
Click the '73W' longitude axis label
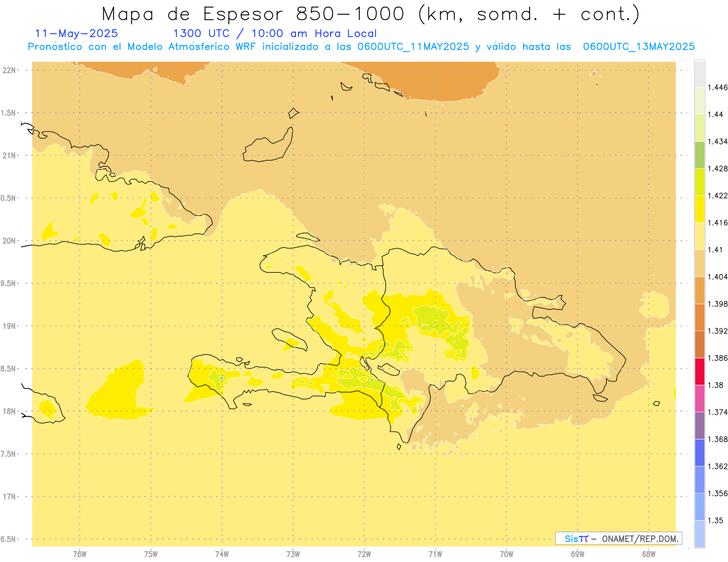point(293,554)
